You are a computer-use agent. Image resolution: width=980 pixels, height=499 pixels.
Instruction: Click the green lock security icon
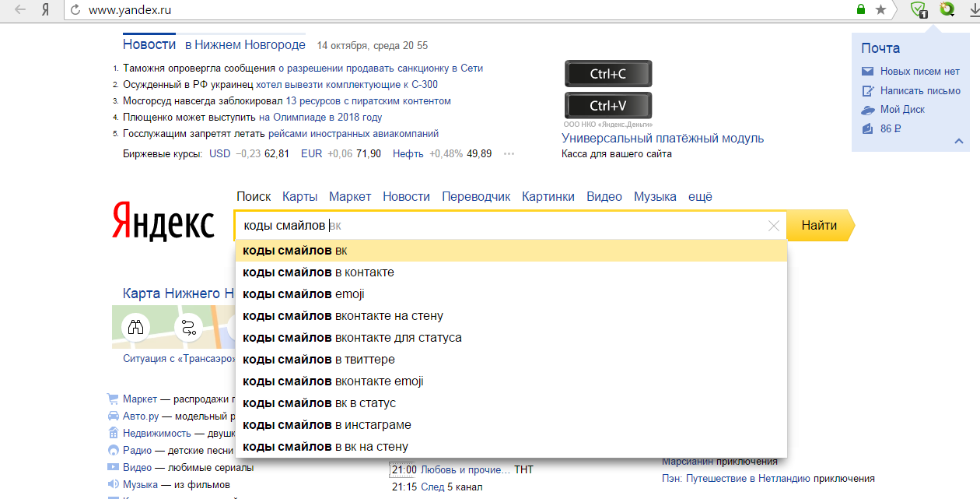point(861,10)
